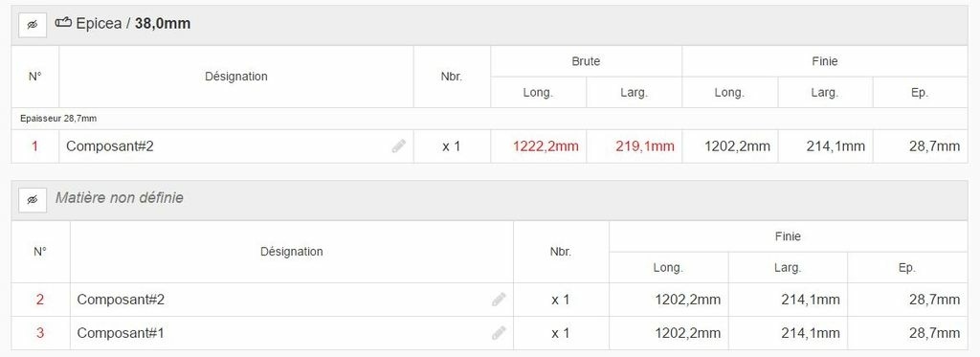Click pencil icon for Composant#1 row
Image resolution: width=980 pixels, height=357 pixels.
click(x=499, y=333)
